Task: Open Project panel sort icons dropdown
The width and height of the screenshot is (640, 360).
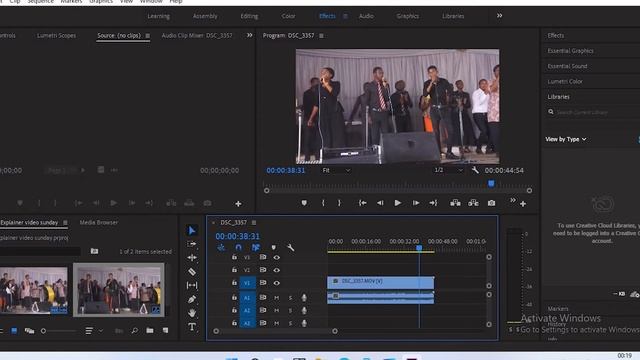Action: pyautogui.click(x=93, y=331)
